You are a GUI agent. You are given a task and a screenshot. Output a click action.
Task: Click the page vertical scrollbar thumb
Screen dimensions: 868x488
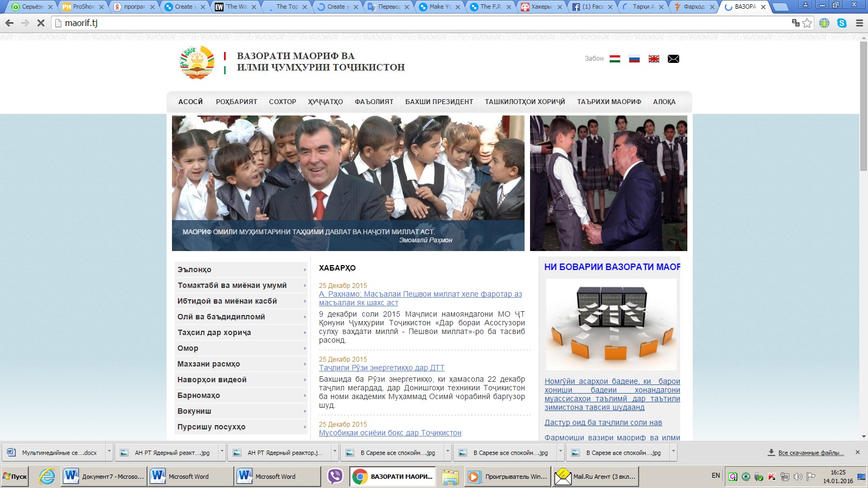(863, 106)
